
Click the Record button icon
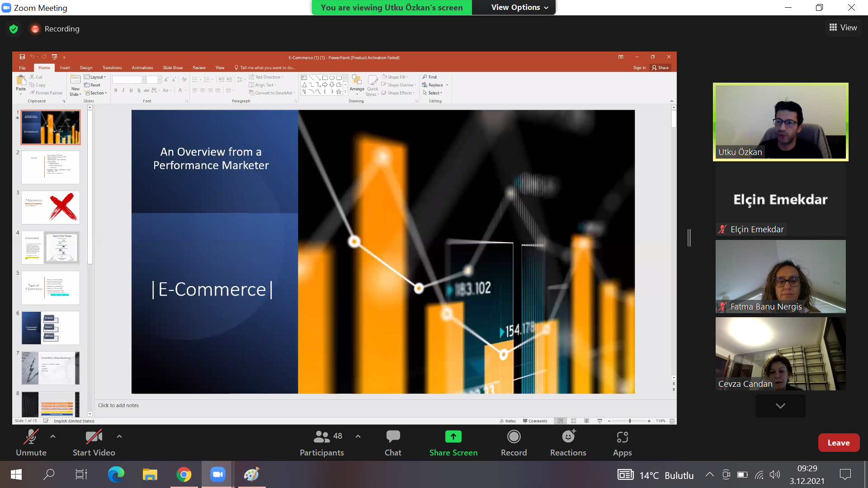coord(514,436)
